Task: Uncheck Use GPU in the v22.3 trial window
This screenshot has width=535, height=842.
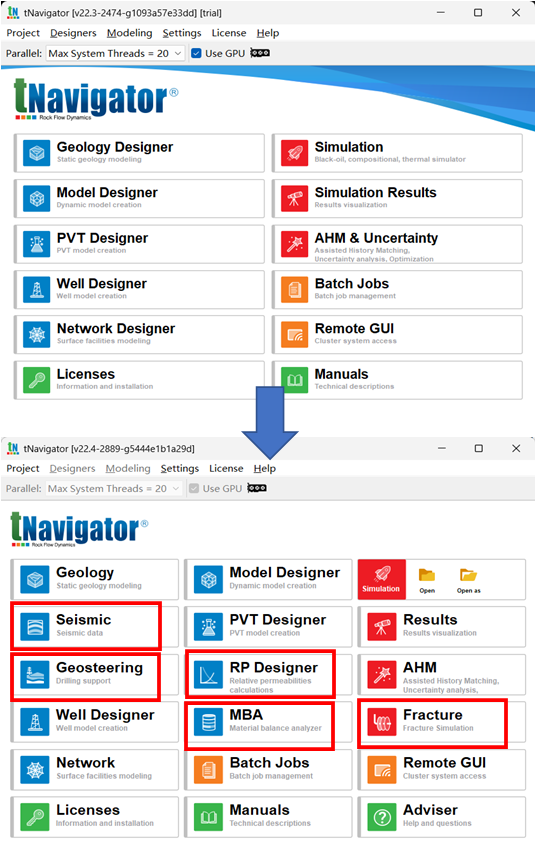Action: click(197, 53)
